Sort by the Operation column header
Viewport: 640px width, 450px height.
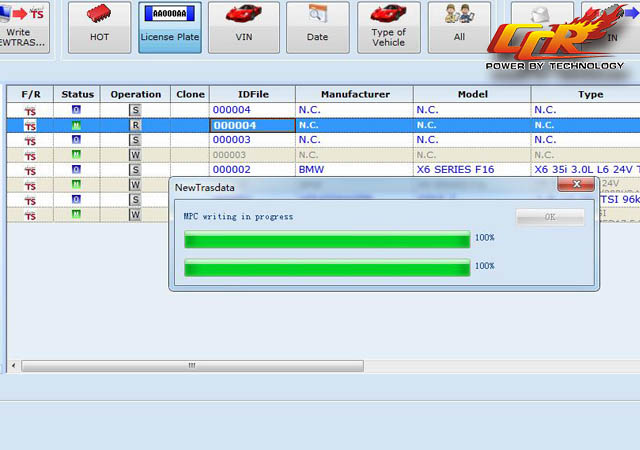click(x=136, y=94)
